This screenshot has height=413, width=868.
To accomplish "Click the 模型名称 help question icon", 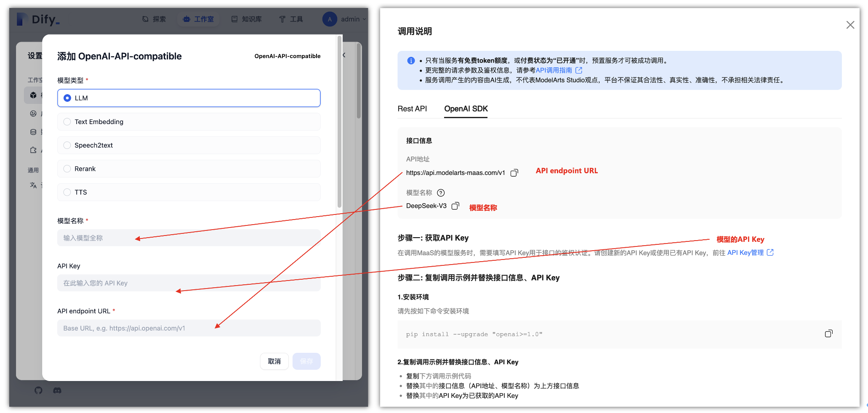I will pyautogui.click(x=441, y=193).
